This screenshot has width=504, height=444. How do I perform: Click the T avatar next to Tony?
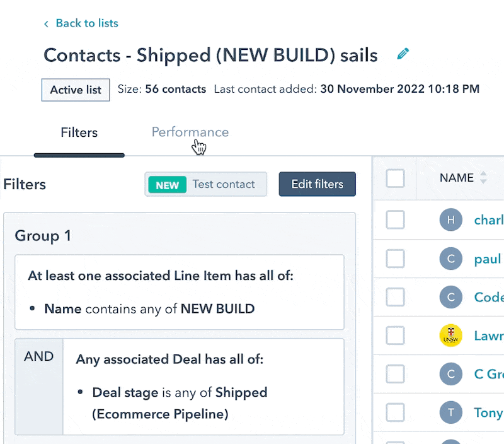(x=450, y=412)
